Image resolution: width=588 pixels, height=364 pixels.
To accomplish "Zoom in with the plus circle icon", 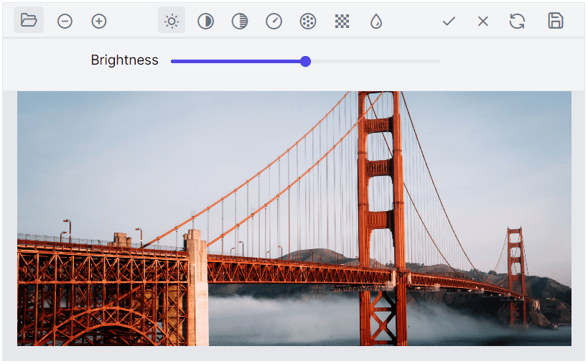I will tap(99, 22).
